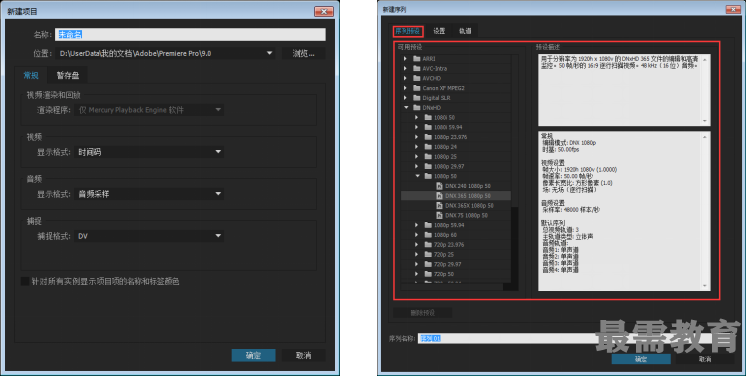Image resolution: width=747 pixels, height=376 pixels.
Task: Click the 1080p 24 folder icon
Action: 428,147
